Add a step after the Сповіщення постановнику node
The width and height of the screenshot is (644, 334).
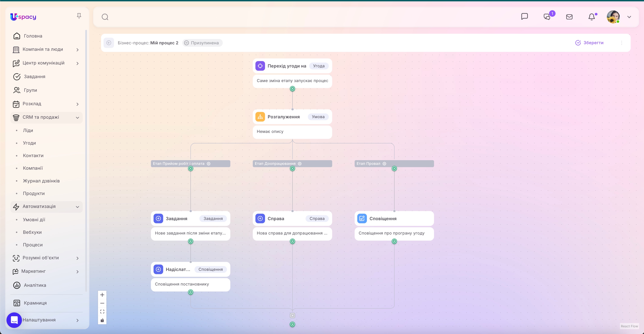tap(191, 292)
